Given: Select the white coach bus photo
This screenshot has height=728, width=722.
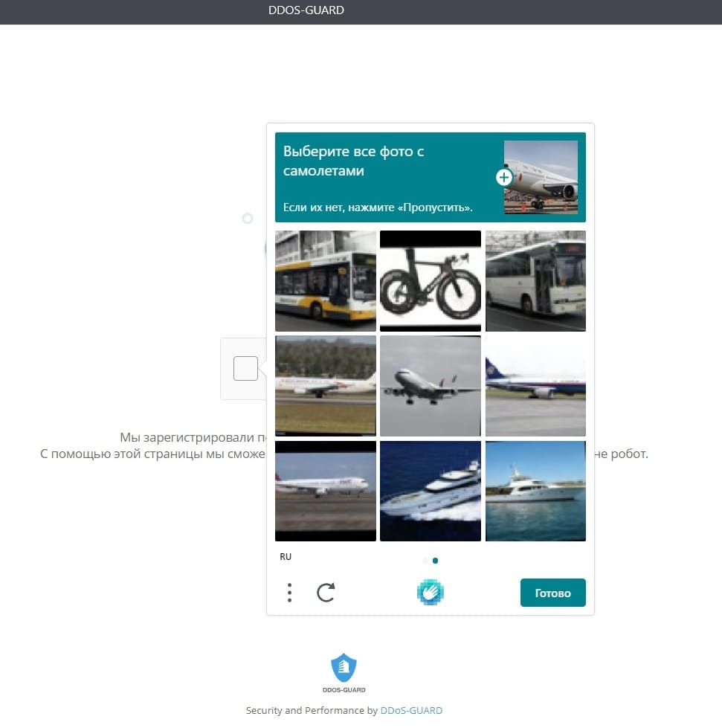Looking at the screenshot, I should [535, 281].
